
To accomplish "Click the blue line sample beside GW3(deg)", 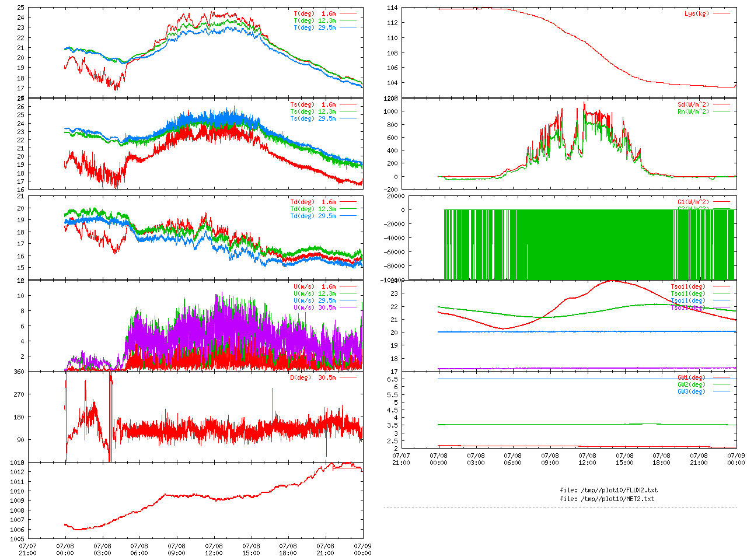I will pos(722,391).
